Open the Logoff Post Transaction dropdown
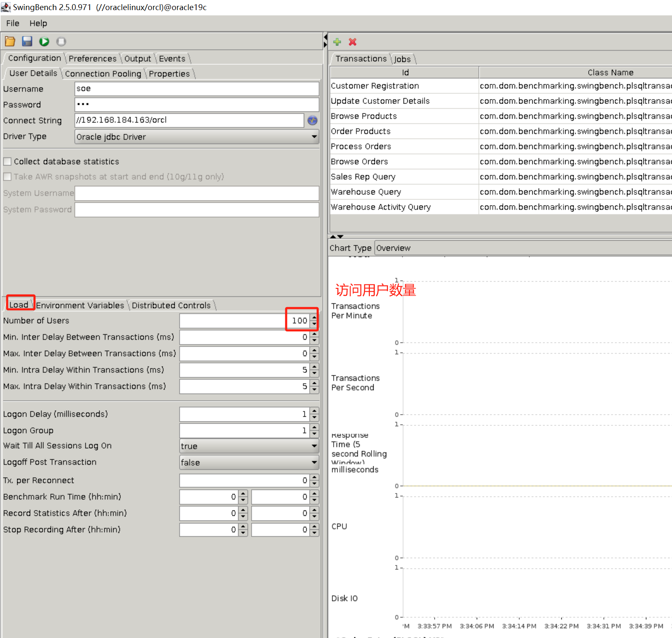672x638 pixels. tap(249, 463)
